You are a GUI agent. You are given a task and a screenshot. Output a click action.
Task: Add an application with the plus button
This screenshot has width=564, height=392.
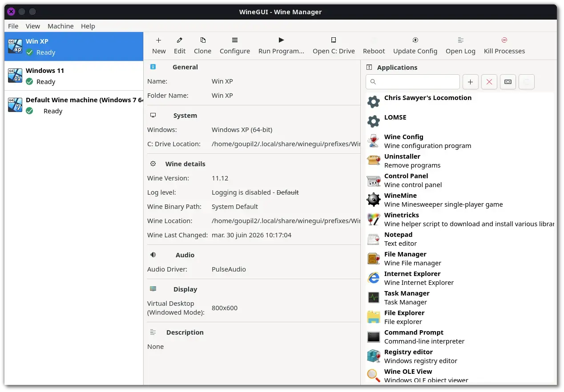click(x=471, y=82)
